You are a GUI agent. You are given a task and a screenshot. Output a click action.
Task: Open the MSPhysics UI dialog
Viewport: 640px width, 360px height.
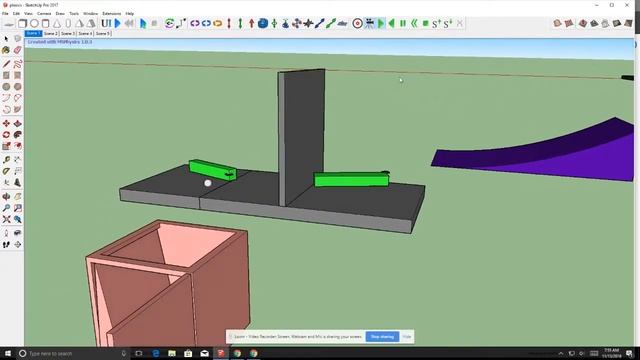tap(106, 24)
